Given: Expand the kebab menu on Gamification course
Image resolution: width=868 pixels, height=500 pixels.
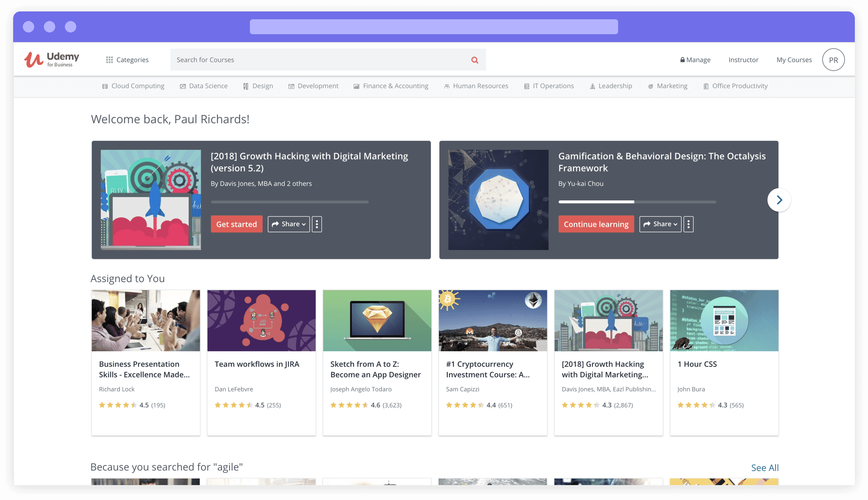Looking at the screenshot, I should (x=688, y=224).
